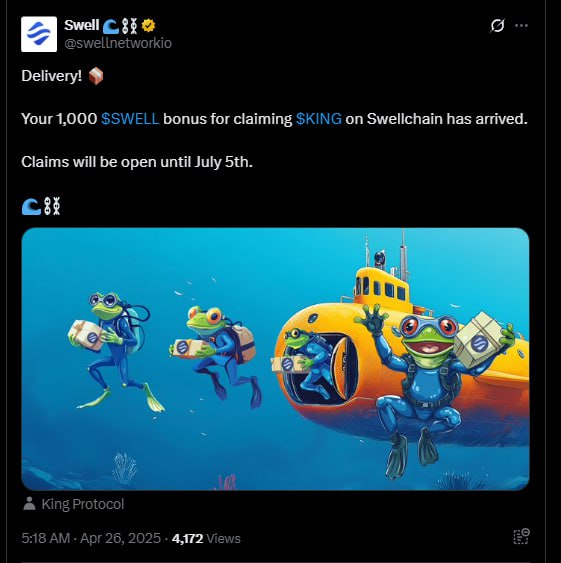Click the package emoji after Delivery!
This screenshot has width=561, height=563.
coord(96,76)
